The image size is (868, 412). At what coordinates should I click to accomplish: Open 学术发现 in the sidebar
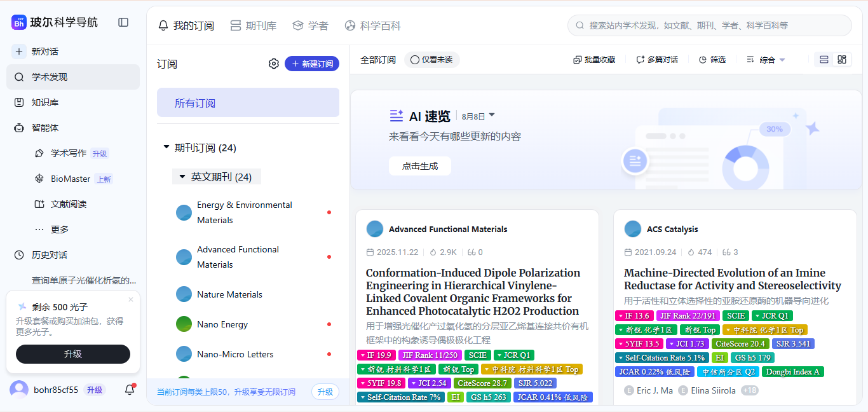pos(73,77)
